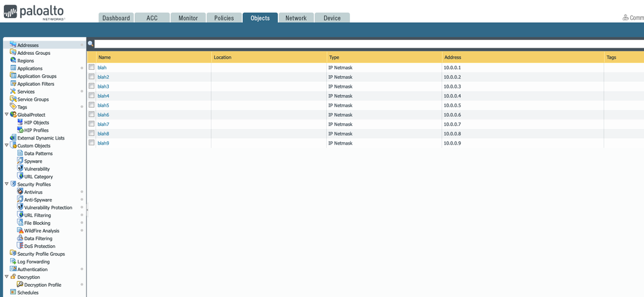Select Decryption Profile in sidebar
This screenshot has width=644, height=297.
pos(43,285)
